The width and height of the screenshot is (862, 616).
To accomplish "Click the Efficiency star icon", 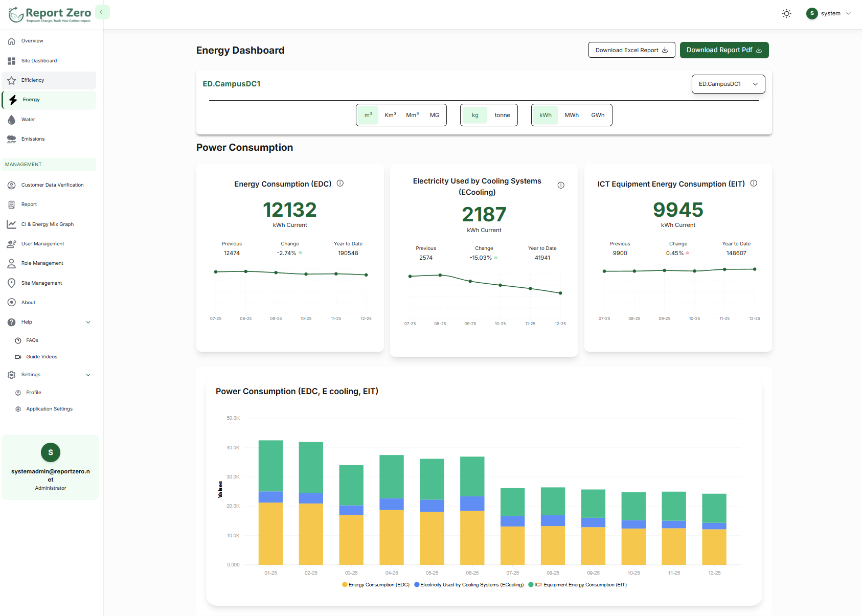I will (11, 80).
